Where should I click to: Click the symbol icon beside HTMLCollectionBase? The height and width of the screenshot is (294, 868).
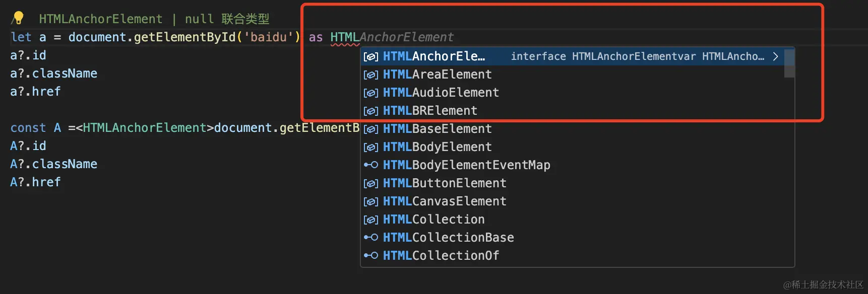(x=371, y=238)
